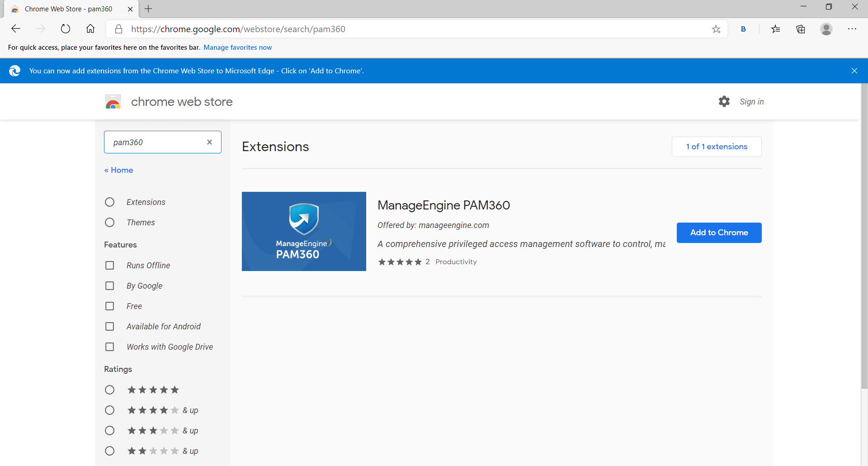Open Settings and more menu
The width and height of the screenshot is (868, 466).
point(852,29)
